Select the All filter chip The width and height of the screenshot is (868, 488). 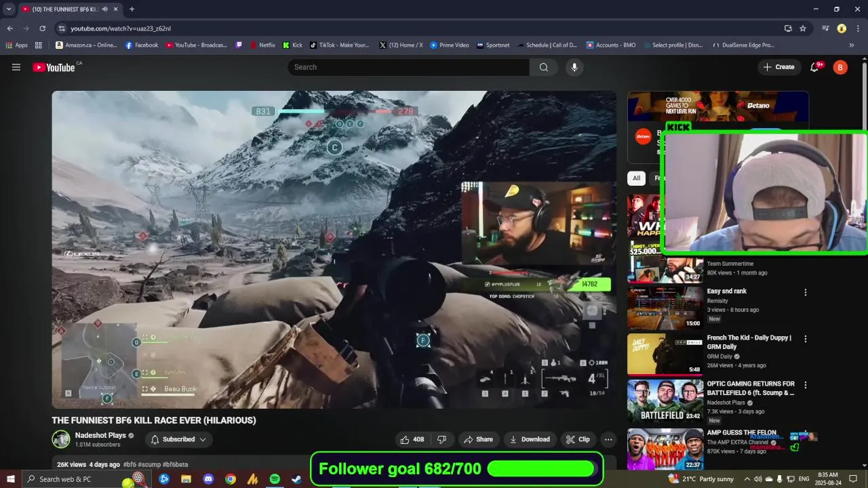[636, 178]
